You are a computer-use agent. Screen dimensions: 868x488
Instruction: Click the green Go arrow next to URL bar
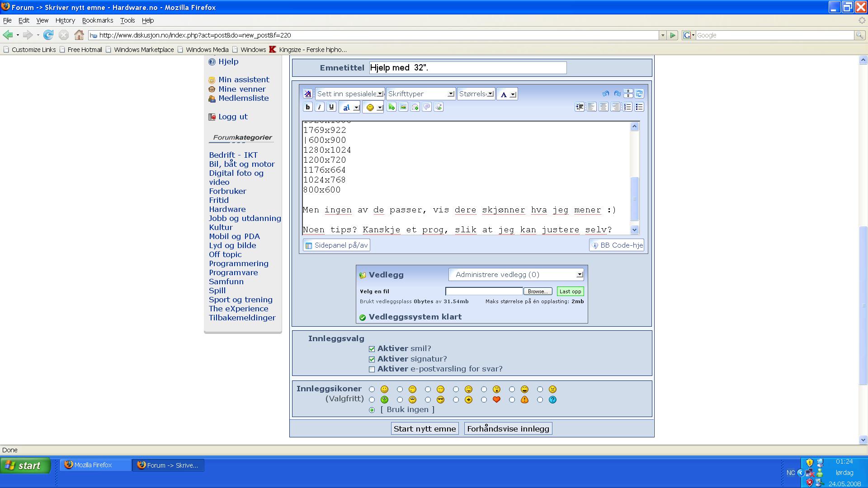673,35
